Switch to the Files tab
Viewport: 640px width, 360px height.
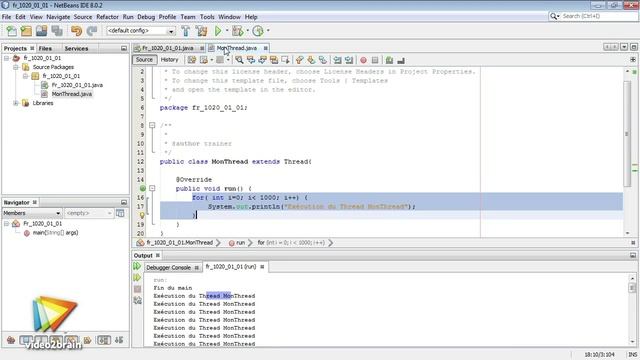(x=45, y=48)
